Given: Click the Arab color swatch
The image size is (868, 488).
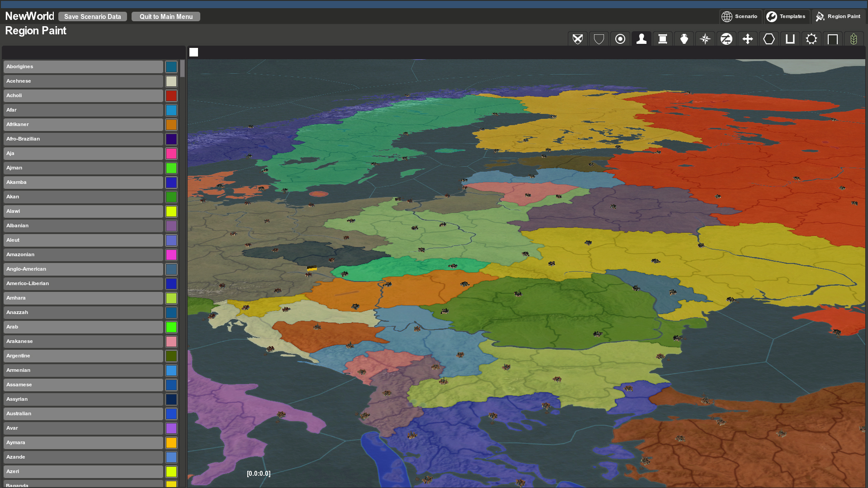Looking at the screenshot, I should (171, 327).
